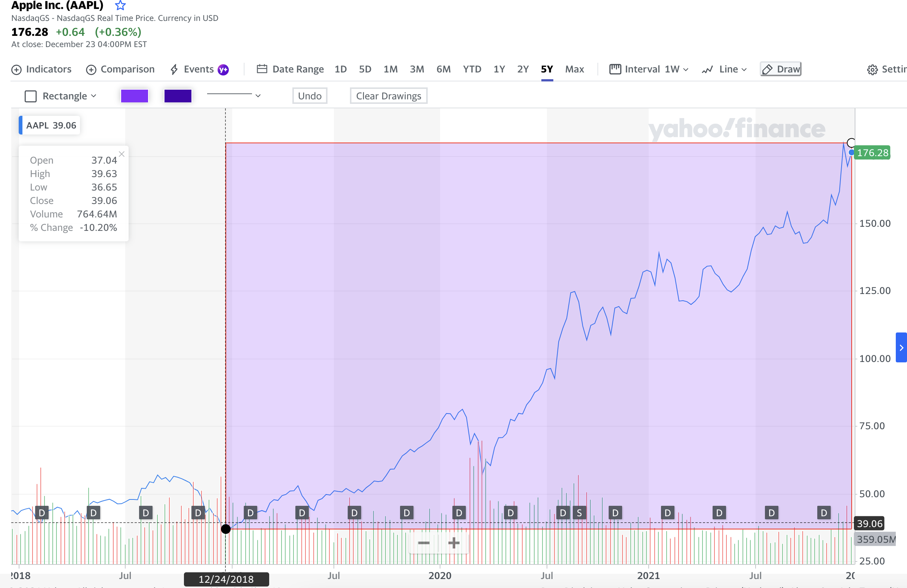This screenshot has height=588, width=907.
Task: Click the Clear Drawings button
Action: pos(389,96)
